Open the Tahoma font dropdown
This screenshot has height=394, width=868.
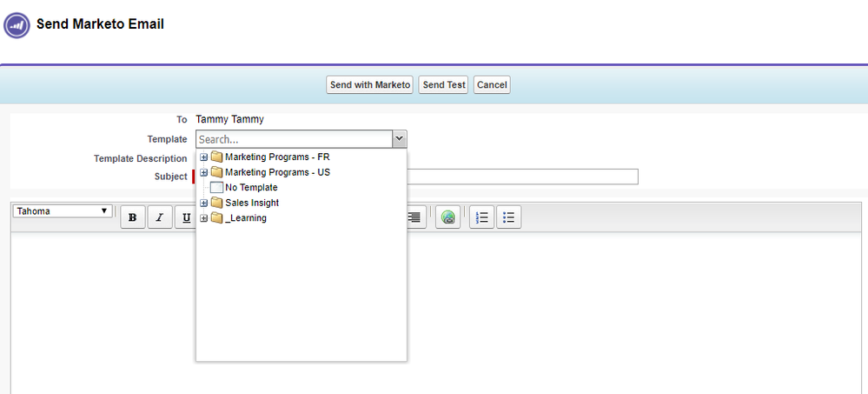click(63, 211)
